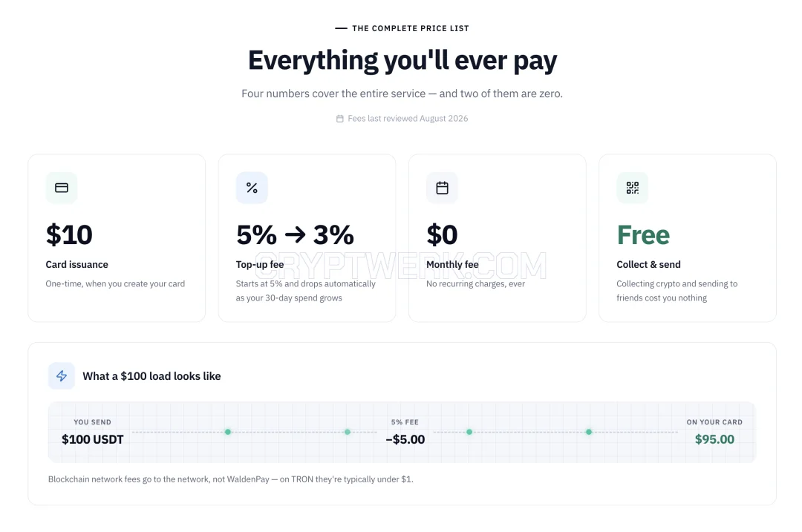Click the small calendar icon near Fees last reviewed
This screenshot has width=802, height=532.
[339, 119]
